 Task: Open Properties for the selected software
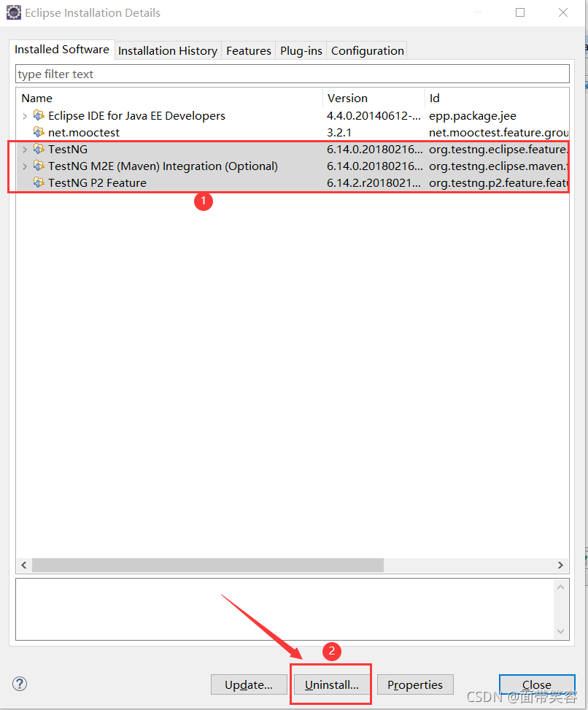(415, 684)
